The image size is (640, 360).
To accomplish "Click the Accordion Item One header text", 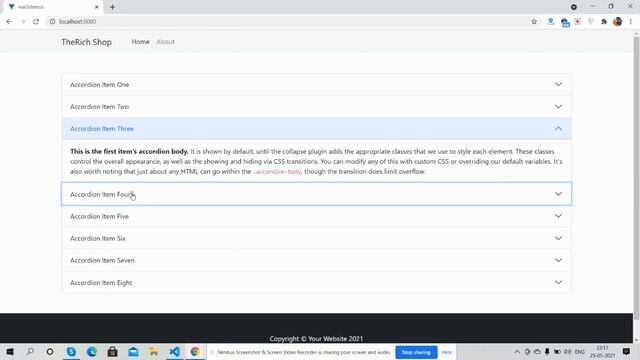I will [100, 84].
